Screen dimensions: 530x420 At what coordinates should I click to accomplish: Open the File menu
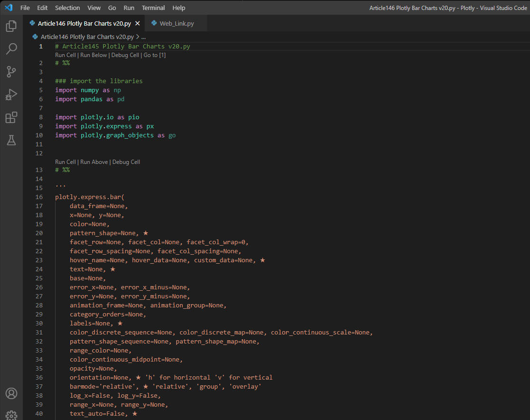click(25, 8)
